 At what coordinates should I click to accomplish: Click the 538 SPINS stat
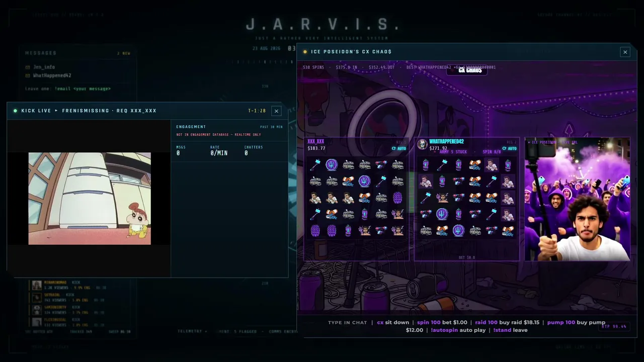click(314, 67)
